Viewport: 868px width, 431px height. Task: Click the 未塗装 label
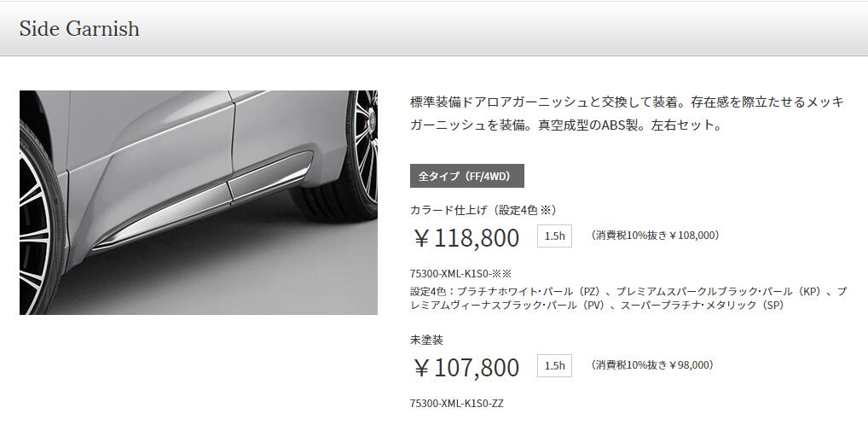[x=426, y=340]
